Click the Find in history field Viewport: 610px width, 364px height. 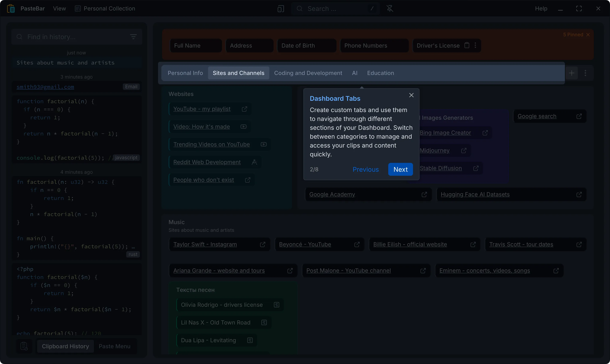[x=77, y=37]
